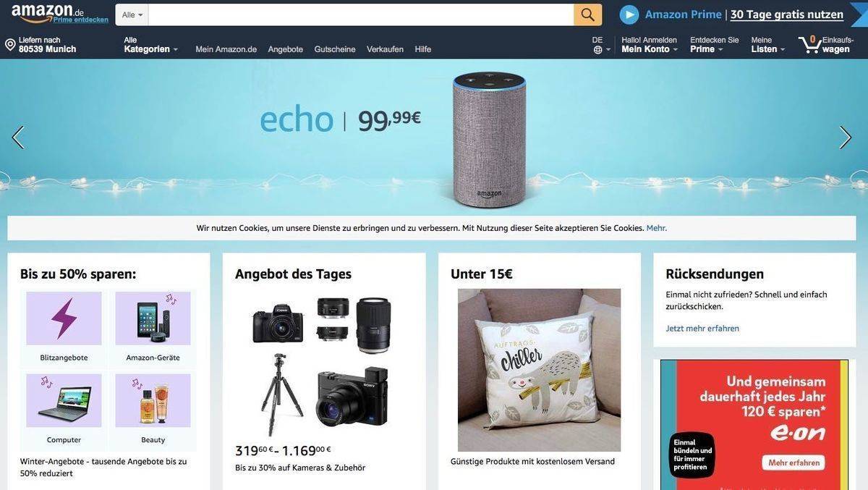This screenshot has width=868, height=490.
Task: Go to previous banner slide arrow
Action: coord(18,138)
